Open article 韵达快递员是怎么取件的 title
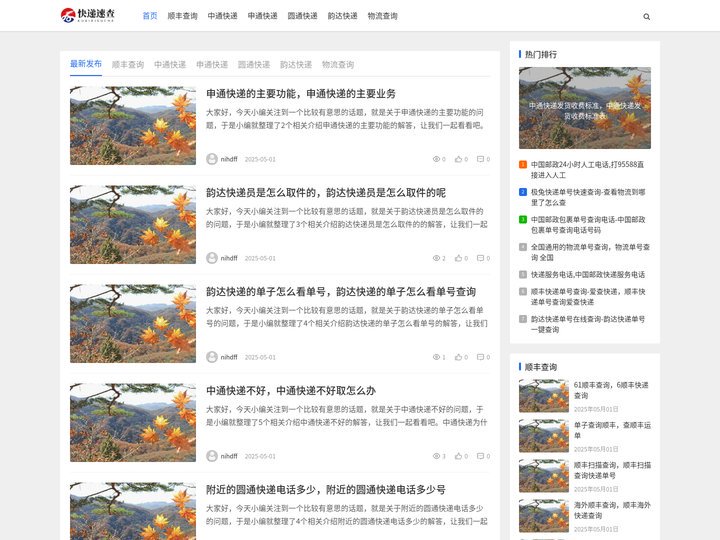 (x=326, y=193)
